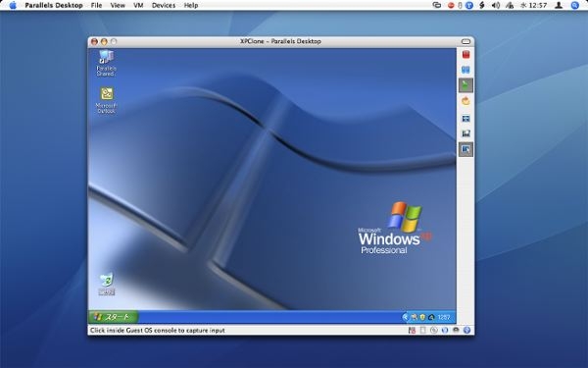Select the Microsoft Outlook desktop shortcut
The image size is (588, 368).
coord(106,100)
